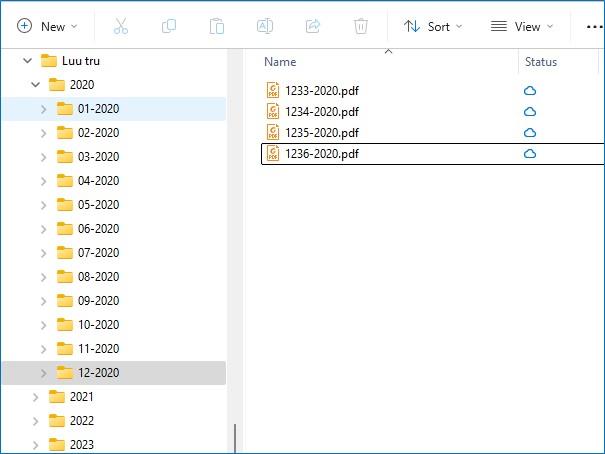Image resolution: width=605 pixels, height=454 pixels.
Task: Select the 01-2020 folder in tree
Action: click(x=98, y=109)
